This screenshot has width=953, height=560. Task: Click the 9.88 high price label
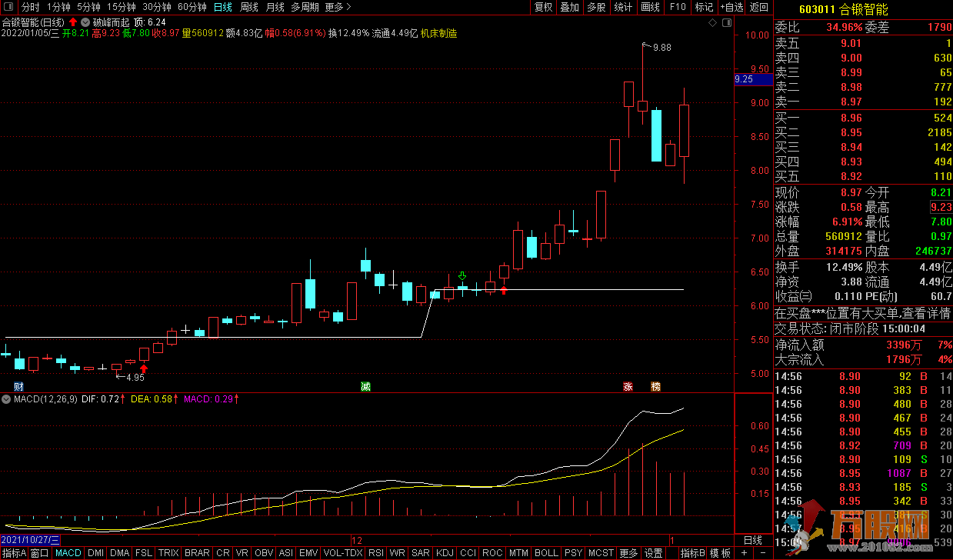[661, 48]
